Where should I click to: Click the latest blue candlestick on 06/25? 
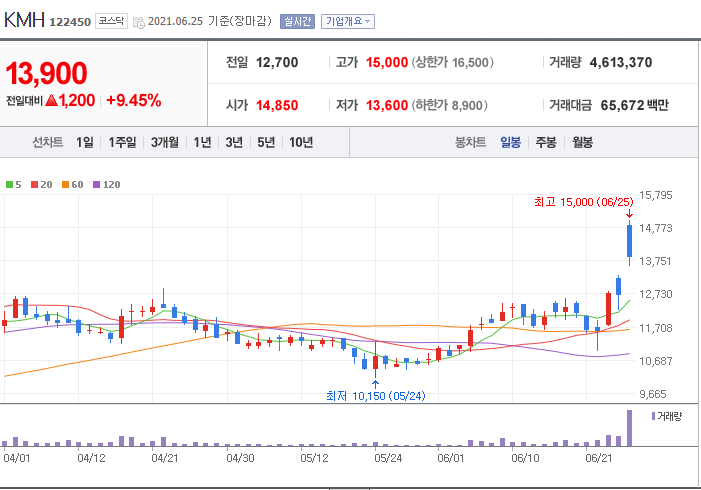coord(629,241)
